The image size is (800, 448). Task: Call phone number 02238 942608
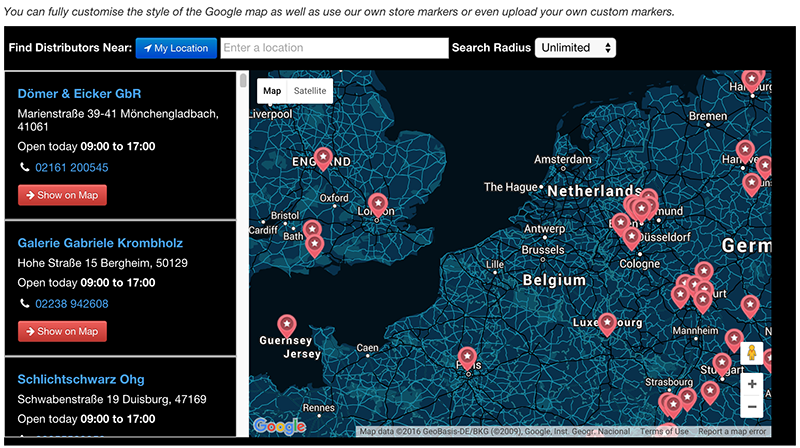71,304
